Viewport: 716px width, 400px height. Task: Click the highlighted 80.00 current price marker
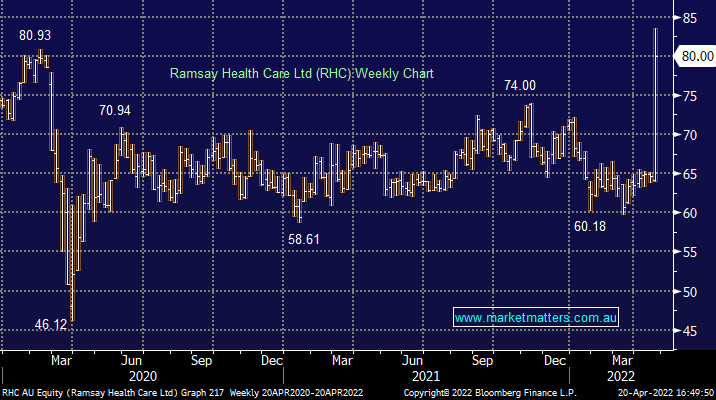pyautogui.click(x=692, y=57)
